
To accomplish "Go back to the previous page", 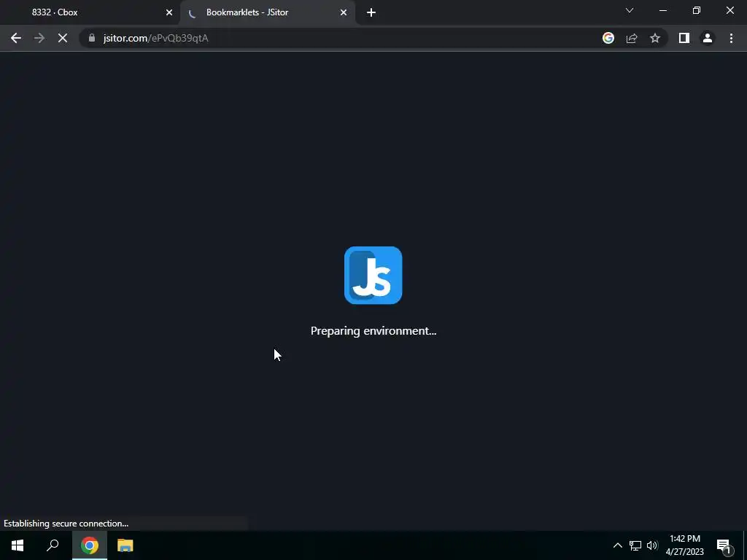I will pos(16,38).
